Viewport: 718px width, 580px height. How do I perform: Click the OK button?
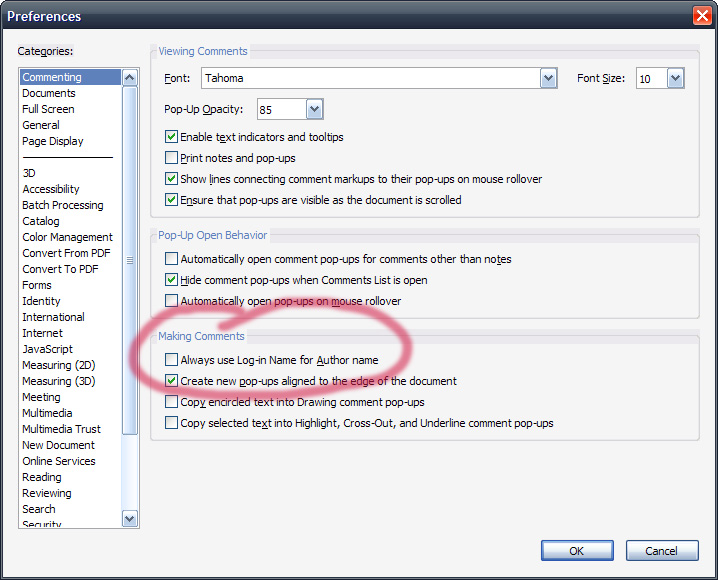pyautogui.click(x=577, y=551)
